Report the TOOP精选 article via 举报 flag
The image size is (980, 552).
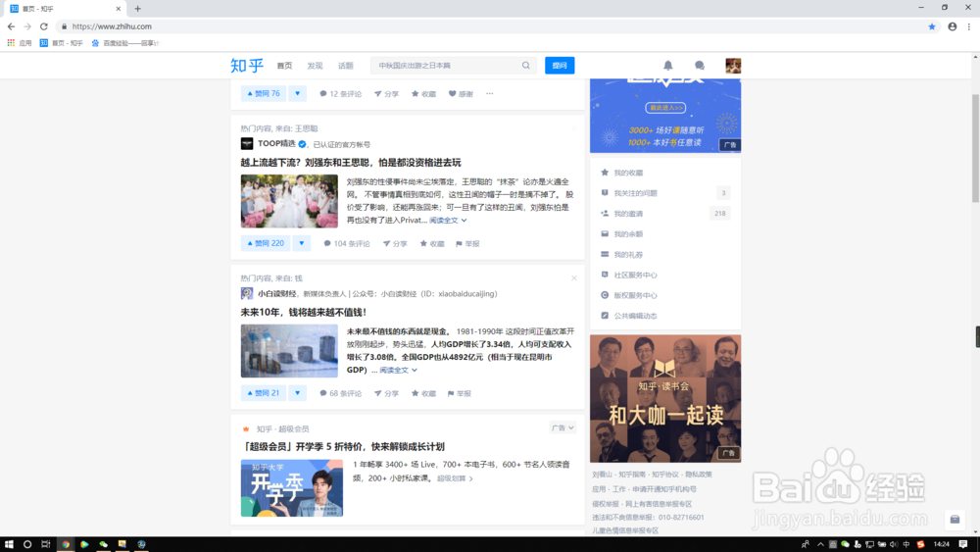[467, 244]
